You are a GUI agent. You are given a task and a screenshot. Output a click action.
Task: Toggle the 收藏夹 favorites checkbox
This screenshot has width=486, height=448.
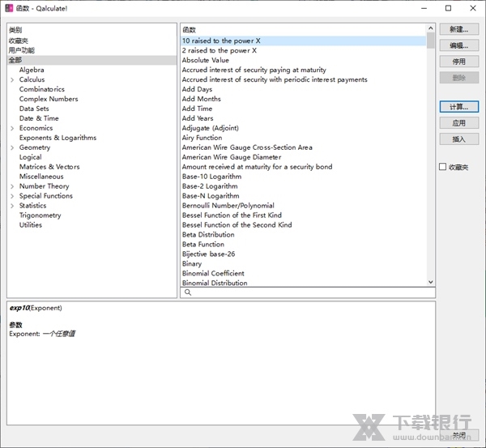coord(442,167)
